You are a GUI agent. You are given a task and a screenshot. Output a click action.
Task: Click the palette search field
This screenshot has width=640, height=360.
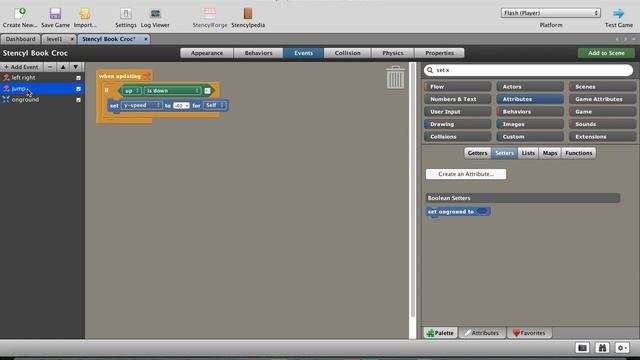pyautogui.click(x=528, y=70)
